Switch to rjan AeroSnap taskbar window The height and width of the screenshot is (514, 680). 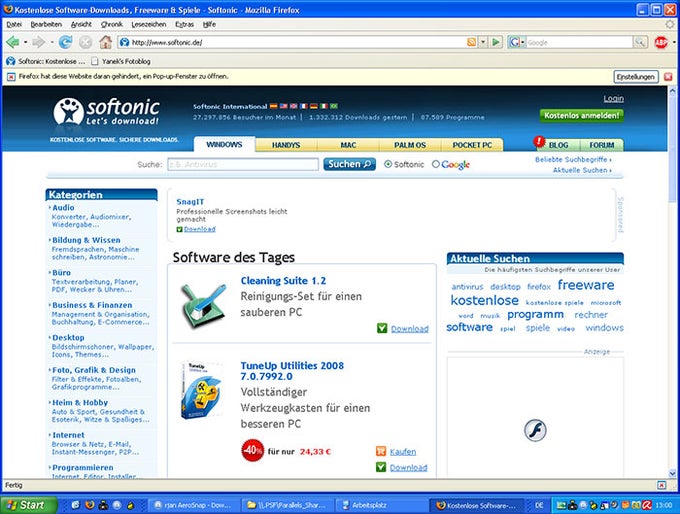(193, 505)
